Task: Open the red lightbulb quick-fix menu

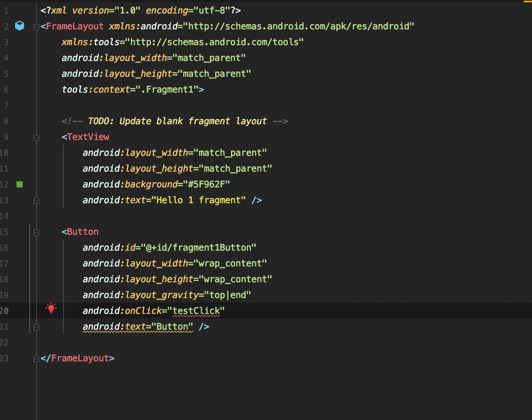Action: tap(51, 308)
